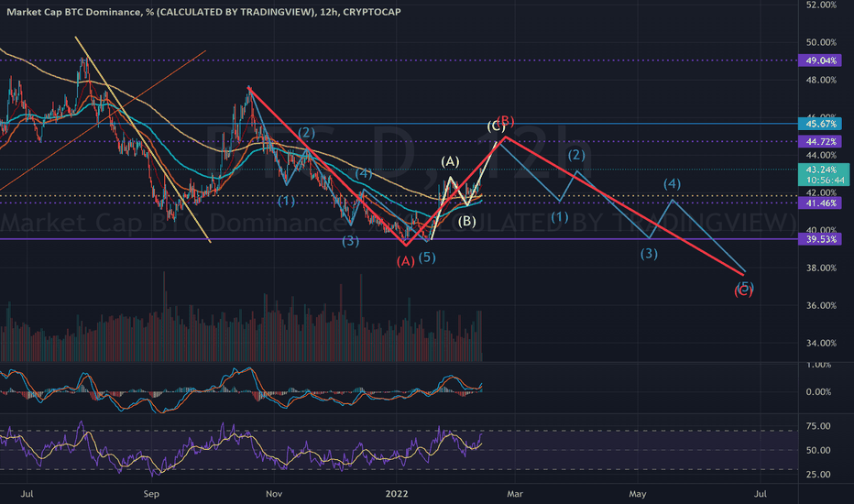Click blue (5) label next to red (A)
854x504 pixels.
426,257
